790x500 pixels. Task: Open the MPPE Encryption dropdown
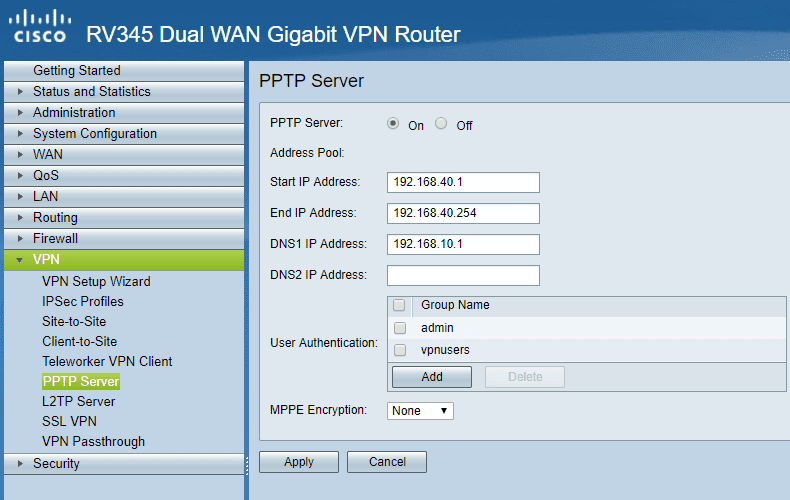click(420, 411)
